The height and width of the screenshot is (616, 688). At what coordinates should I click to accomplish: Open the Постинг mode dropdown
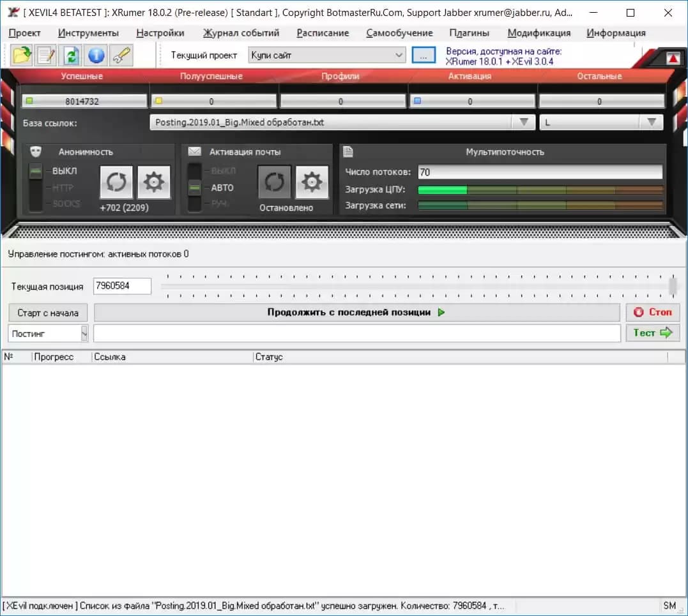(x=84, y=334)
